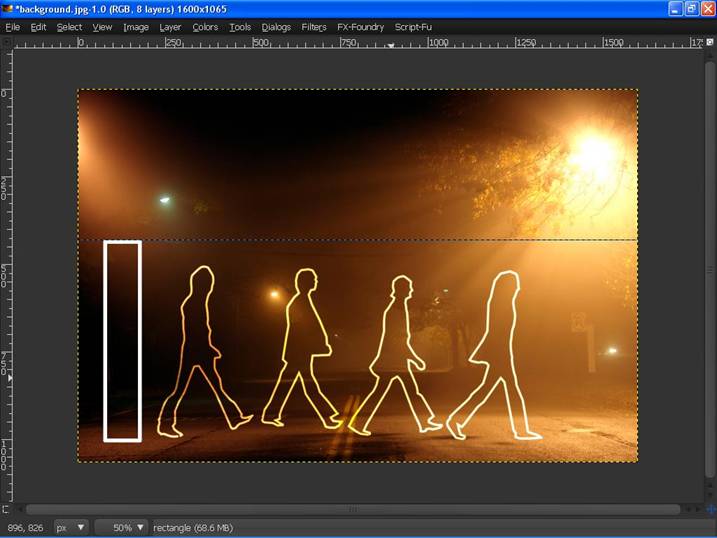Click the horizontal scrollbar thumb
The width and height of the screenshot is (717, 538).
tap(353, 509)
